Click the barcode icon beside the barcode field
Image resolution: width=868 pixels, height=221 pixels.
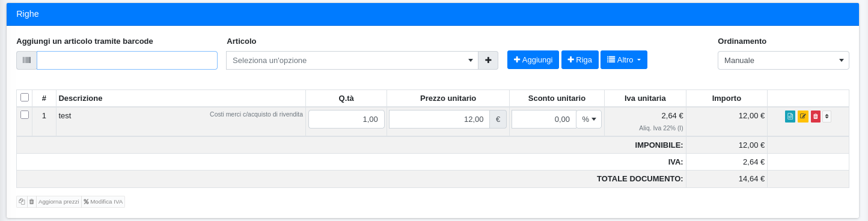[26, 60]
